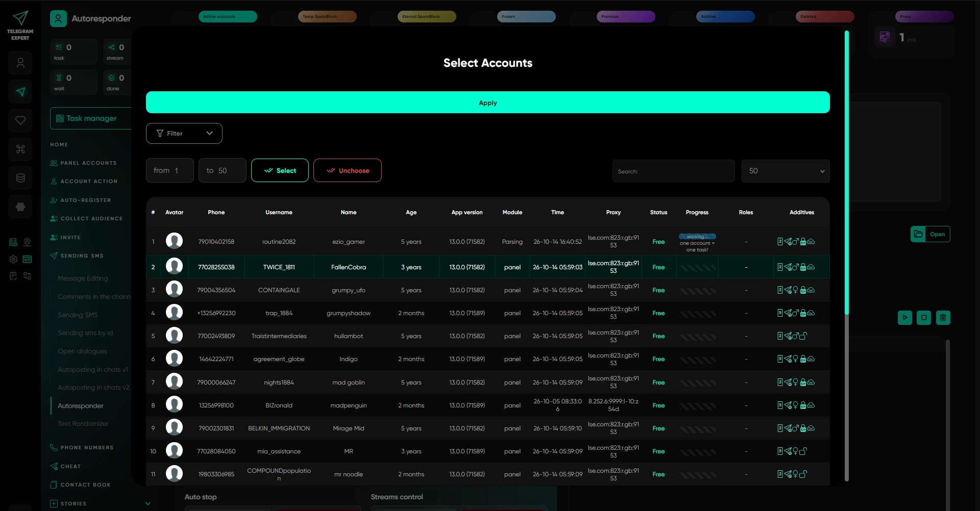Viewport: 980px width, 511px height.
Task: Click the progress bar in FallenCobra row
Action: click(x=697, y=267)
